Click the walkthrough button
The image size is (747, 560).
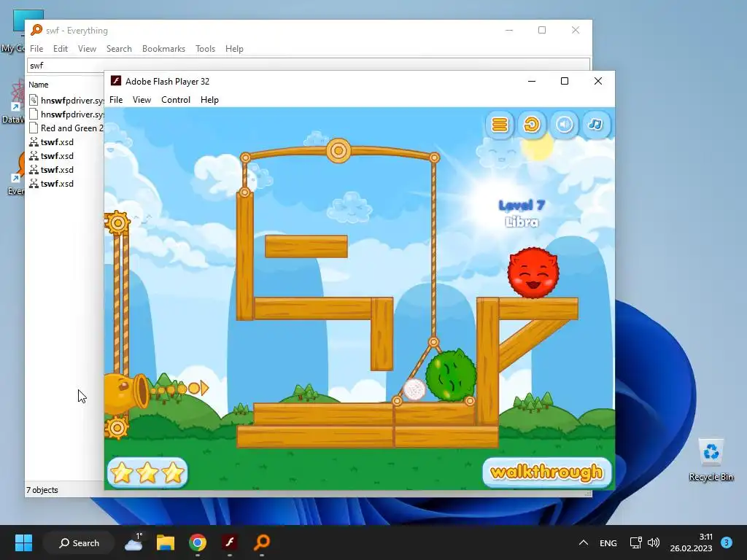coord(547,472)
